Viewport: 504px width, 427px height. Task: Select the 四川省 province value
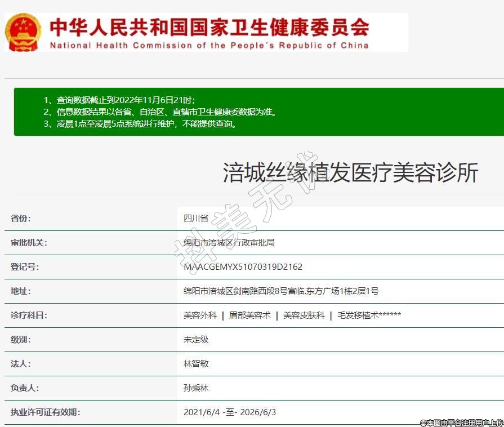(x=195, y=219)
